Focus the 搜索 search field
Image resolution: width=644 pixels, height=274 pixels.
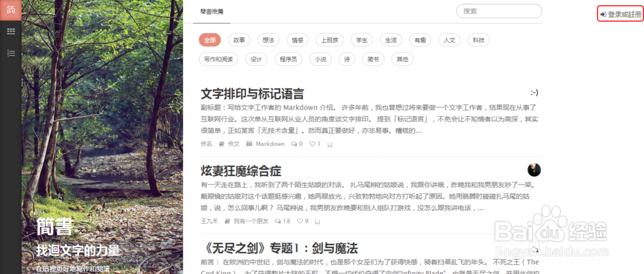click(x=499, y=11)
